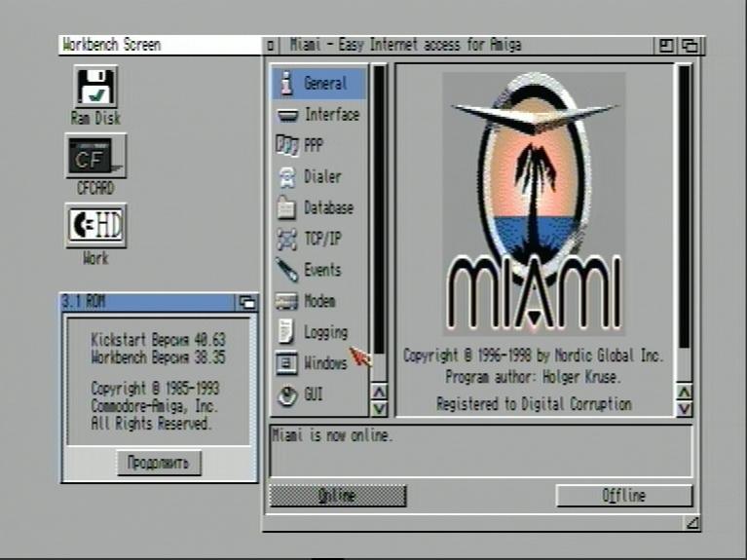
Task: Click the Продолжить button in ROM window
Action: (x=158, y=463)
